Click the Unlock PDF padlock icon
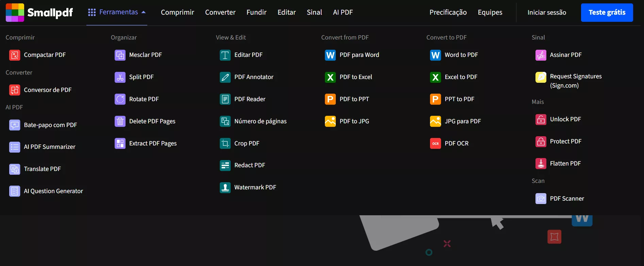The image size is (644, 266). (541, 120)
